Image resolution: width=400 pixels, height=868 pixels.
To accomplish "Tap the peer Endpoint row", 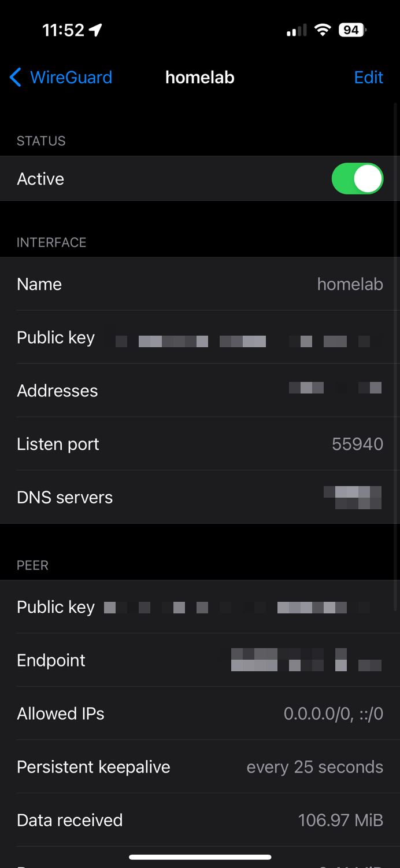I will coord(200,660).
